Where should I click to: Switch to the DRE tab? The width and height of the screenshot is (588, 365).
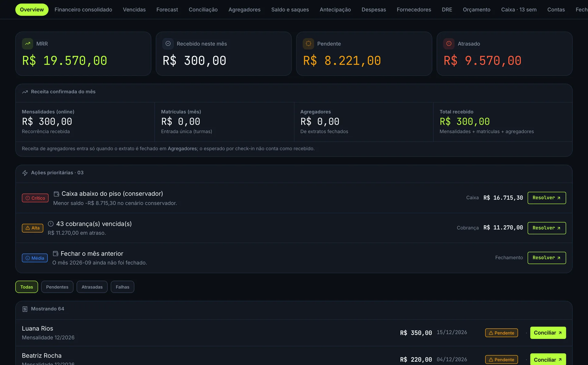(x=447, y=10)
